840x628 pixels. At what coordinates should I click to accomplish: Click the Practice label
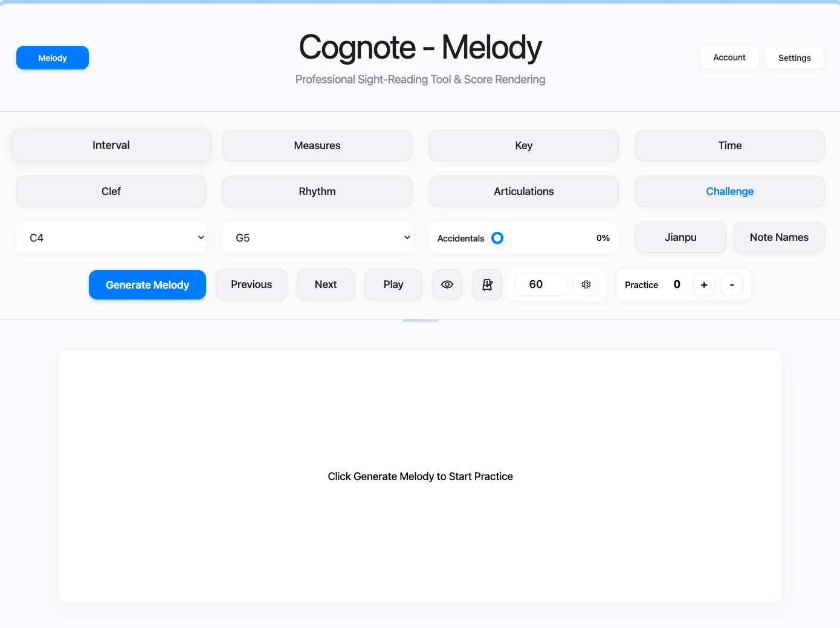641,285
